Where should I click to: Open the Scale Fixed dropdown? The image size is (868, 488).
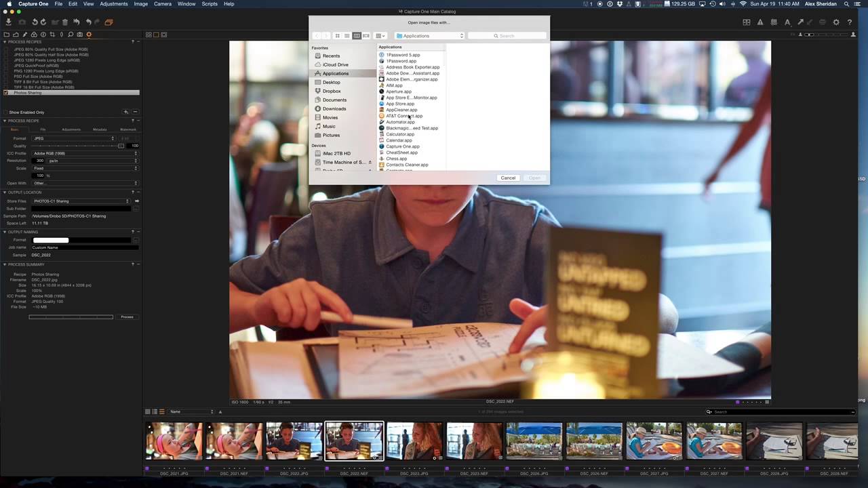85,168
